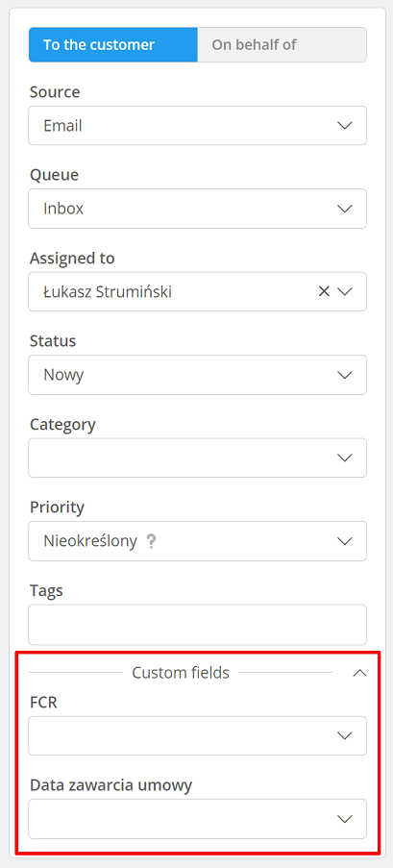Open the Data zawarcia umowy dropdown
The height and width of the screenshot is (868, 393).
point(198,819)
